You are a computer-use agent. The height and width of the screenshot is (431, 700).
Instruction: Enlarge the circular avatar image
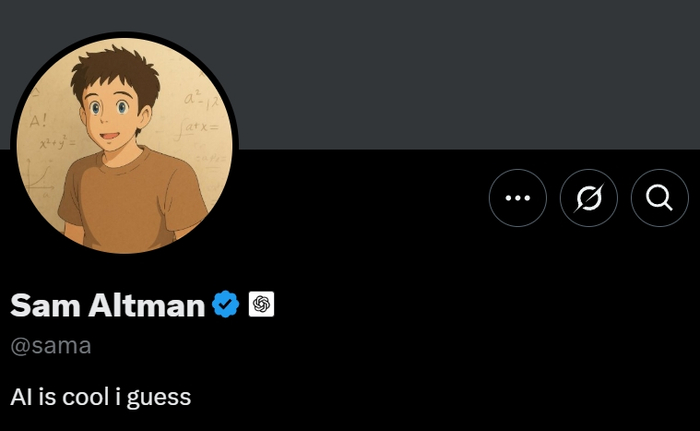click(125, 145)
